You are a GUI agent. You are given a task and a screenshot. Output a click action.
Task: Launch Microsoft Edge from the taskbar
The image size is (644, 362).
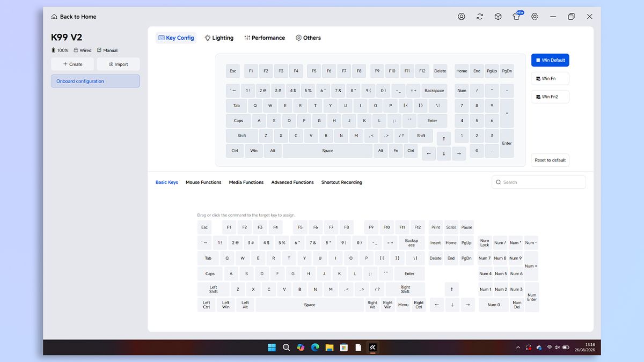[x=315, y=348]
